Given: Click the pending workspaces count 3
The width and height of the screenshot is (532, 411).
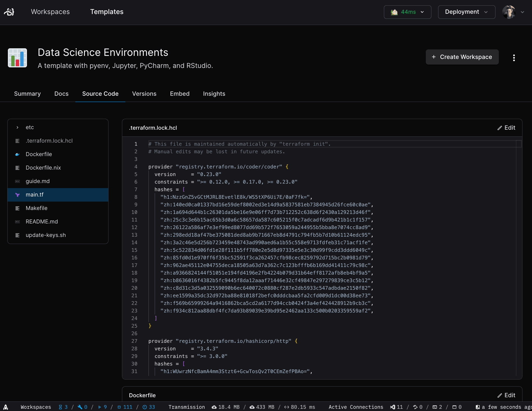Looking at the screenshot, I should 63,407.
